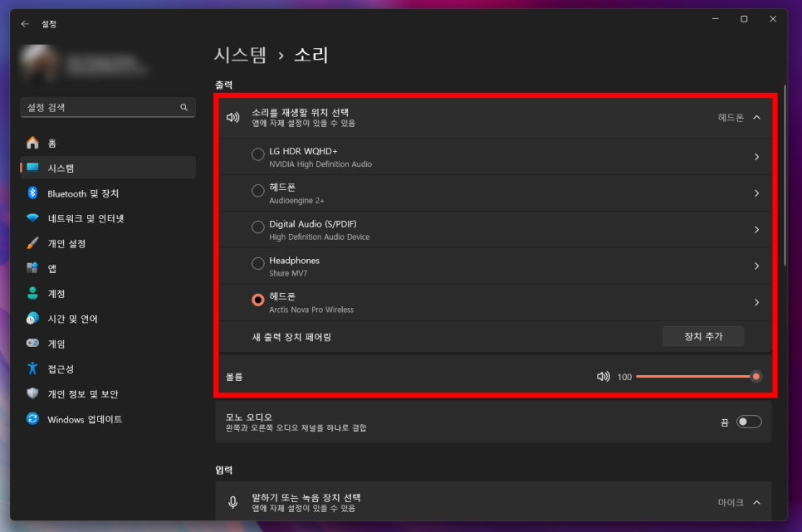802x532 pixels.
Task: Click the search magnifier icon
Action: pos(183,107)
